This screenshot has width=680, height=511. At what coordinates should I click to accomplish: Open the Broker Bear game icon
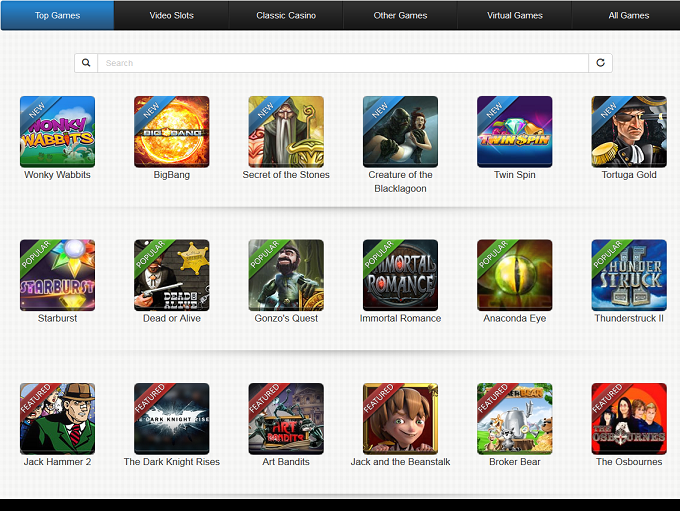point(515,419)
